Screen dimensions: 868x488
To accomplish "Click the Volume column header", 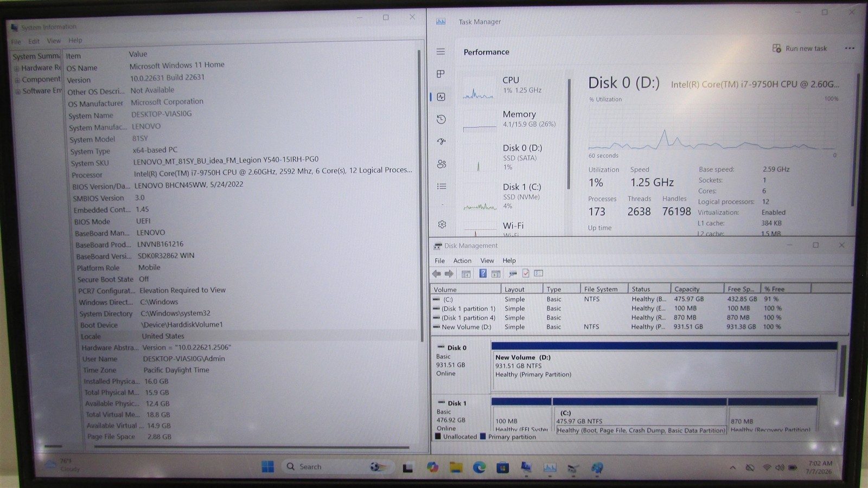I will pyautogui.click(x=465, y=290).
